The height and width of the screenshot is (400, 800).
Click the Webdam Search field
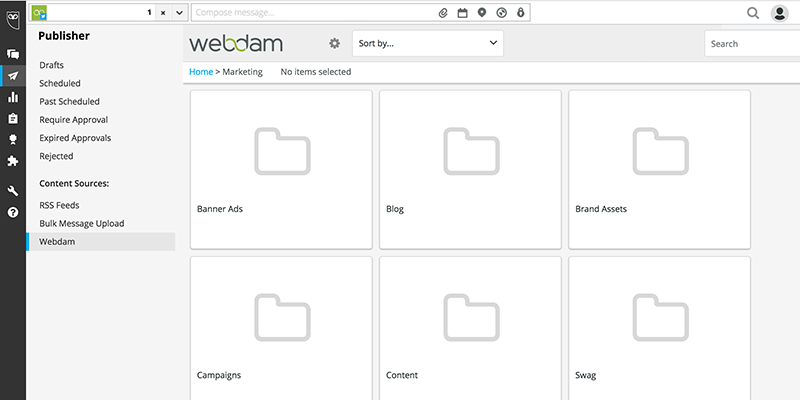752,44
